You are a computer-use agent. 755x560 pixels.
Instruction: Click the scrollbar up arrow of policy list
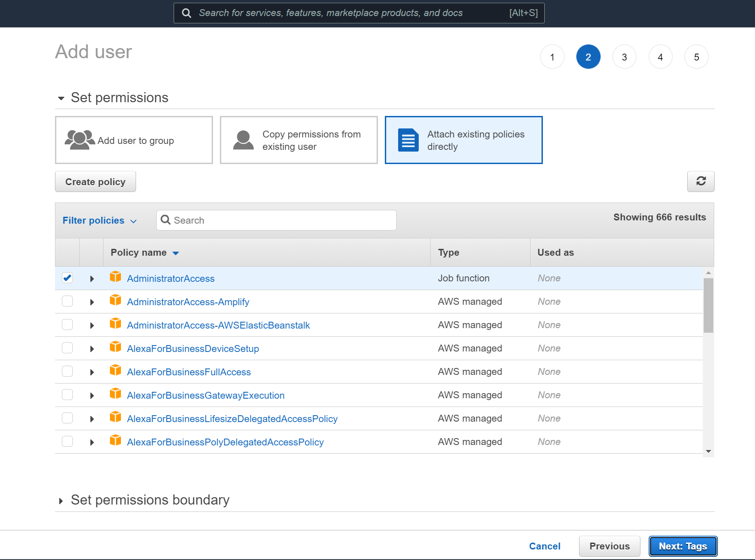click(x=708, y=272)
